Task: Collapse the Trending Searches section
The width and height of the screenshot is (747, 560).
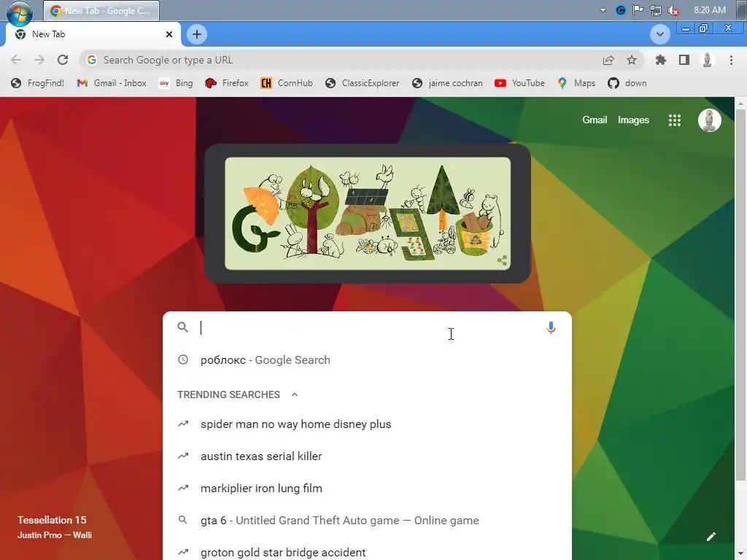Action: pyautogui.click(x=295, y=394)
